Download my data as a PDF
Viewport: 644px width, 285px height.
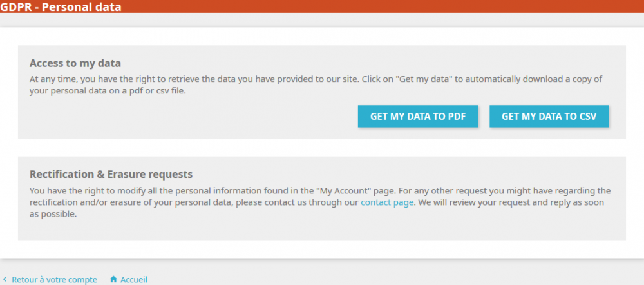tap(417, 117)
